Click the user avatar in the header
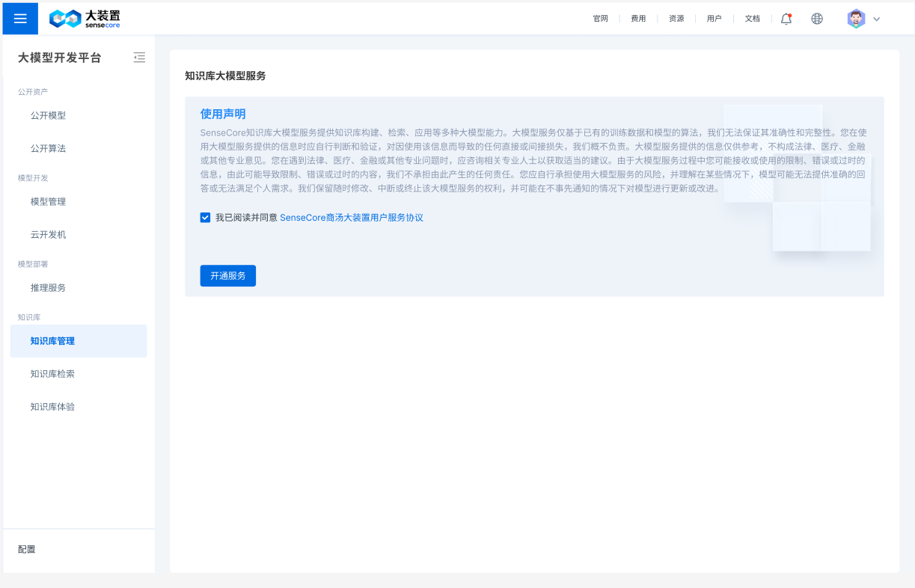Viewport: 915px width, 588px height. click(x=855, y=18)
